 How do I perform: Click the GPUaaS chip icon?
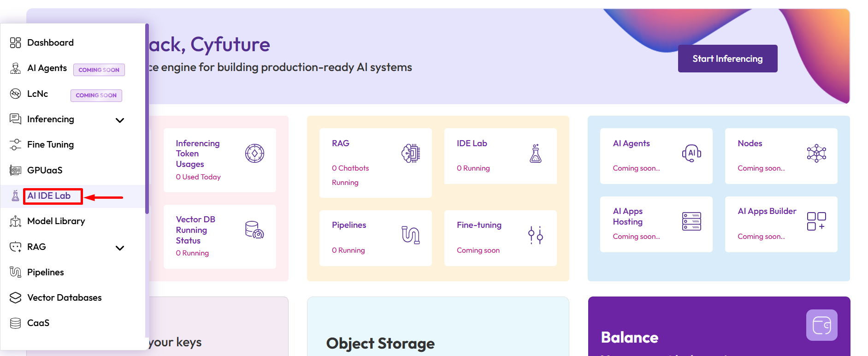[15, 171]
